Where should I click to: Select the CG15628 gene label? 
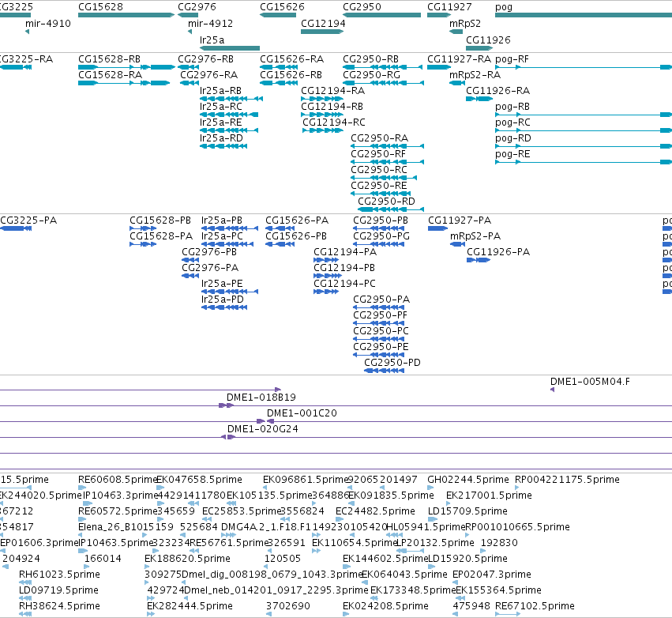(100, 7)
